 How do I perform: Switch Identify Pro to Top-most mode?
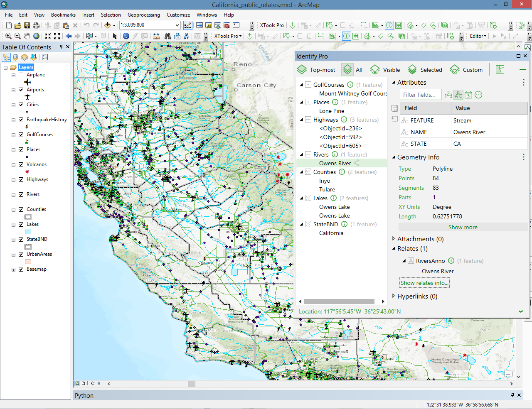[316, 70]
